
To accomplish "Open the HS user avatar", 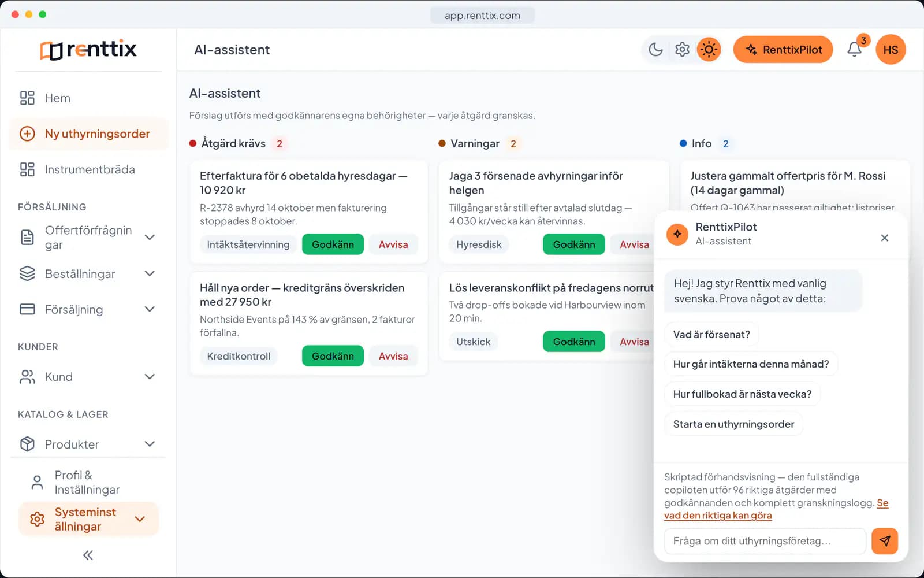I will pos(891,50).
